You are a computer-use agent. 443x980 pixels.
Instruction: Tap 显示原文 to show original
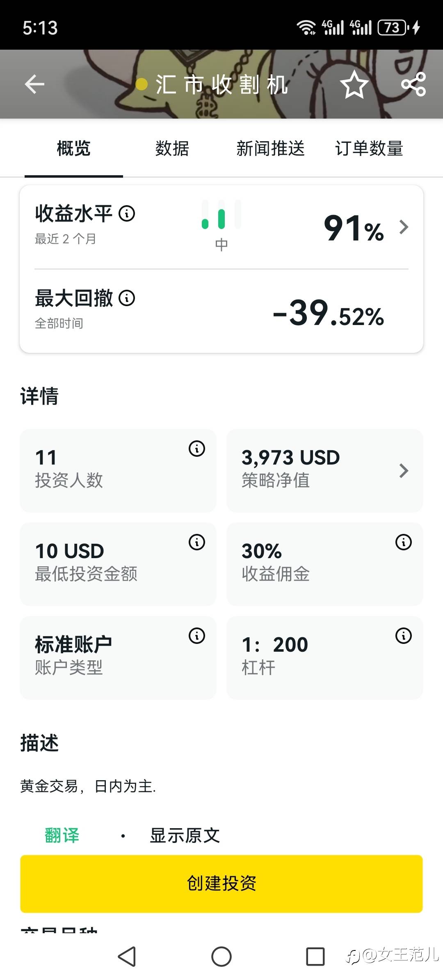(x=185, y=835)
